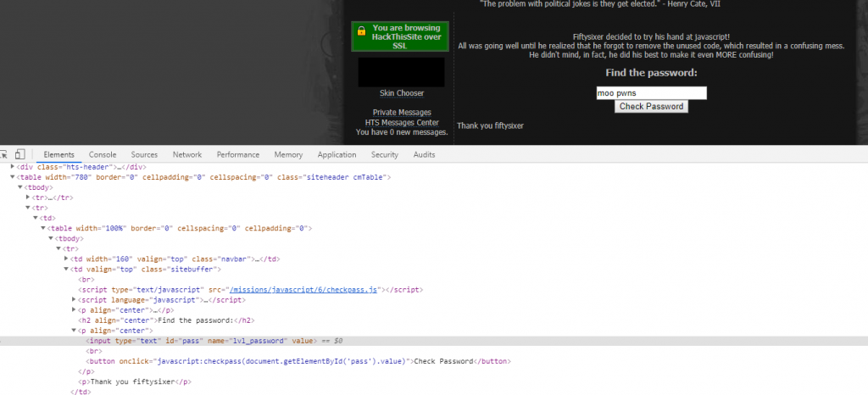Collapse the first tbody node

tap(20, 187)
